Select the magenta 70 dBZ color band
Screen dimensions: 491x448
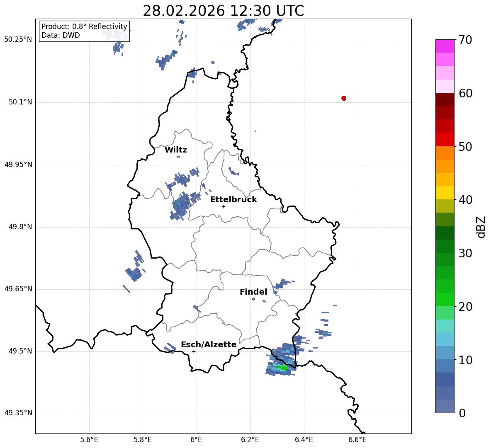(x=445, y=46)
